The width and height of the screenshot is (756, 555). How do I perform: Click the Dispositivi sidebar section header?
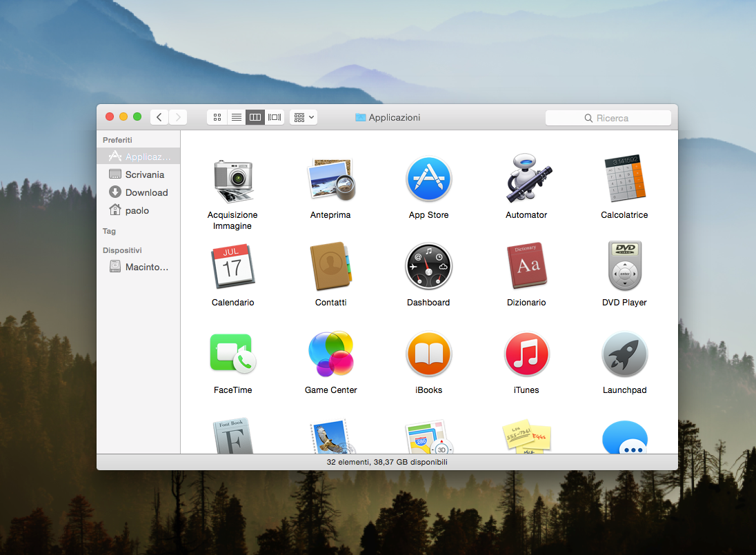pyautogui.click(x=122, y=250)
